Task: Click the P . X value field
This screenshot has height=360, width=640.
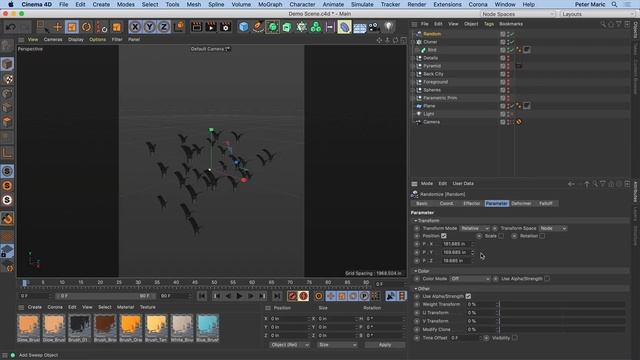Action: (456, 244)
